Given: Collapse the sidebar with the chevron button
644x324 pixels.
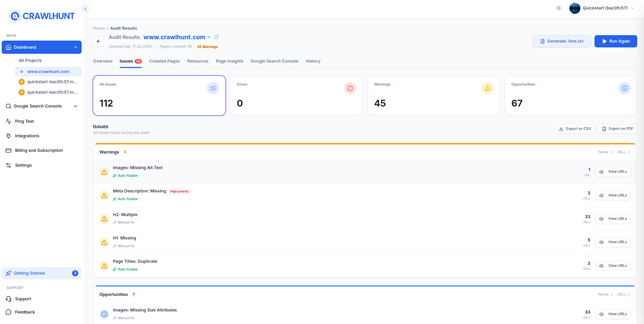Looking at the screenshot, I should 85,9.
